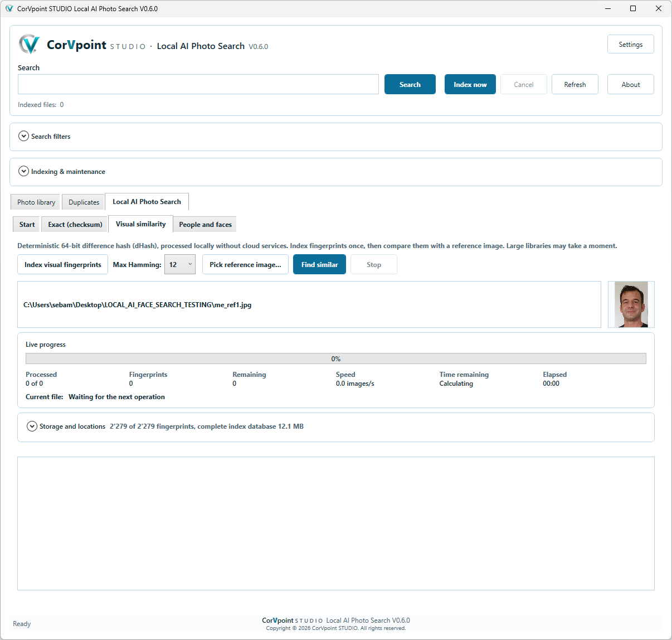
Task: Open the Max Hamming dropdown
Action: 179,265
